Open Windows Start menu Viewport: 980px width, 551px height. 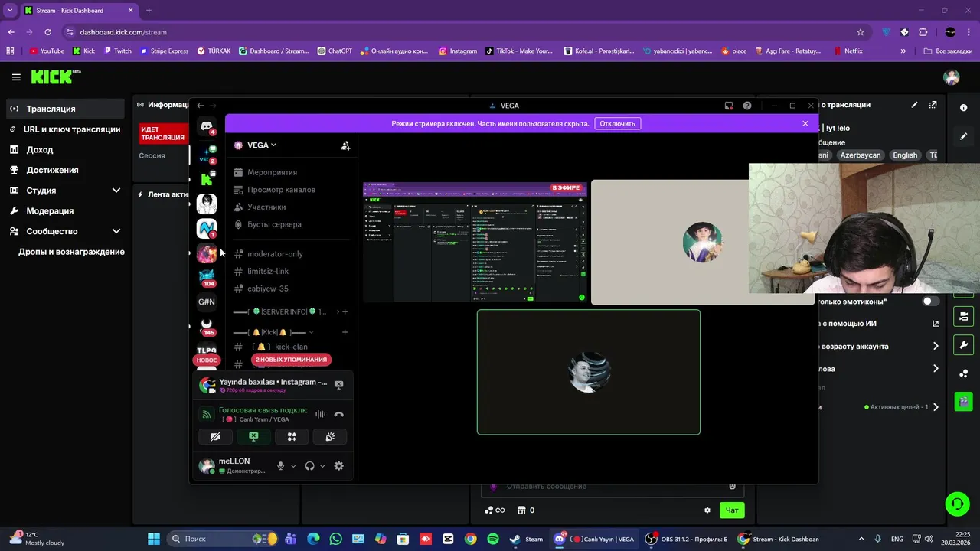(153, 539)
